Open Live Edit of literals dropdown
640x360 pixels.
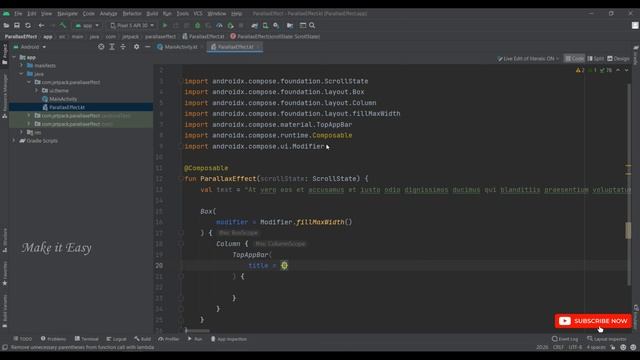(x=528, y=59)
